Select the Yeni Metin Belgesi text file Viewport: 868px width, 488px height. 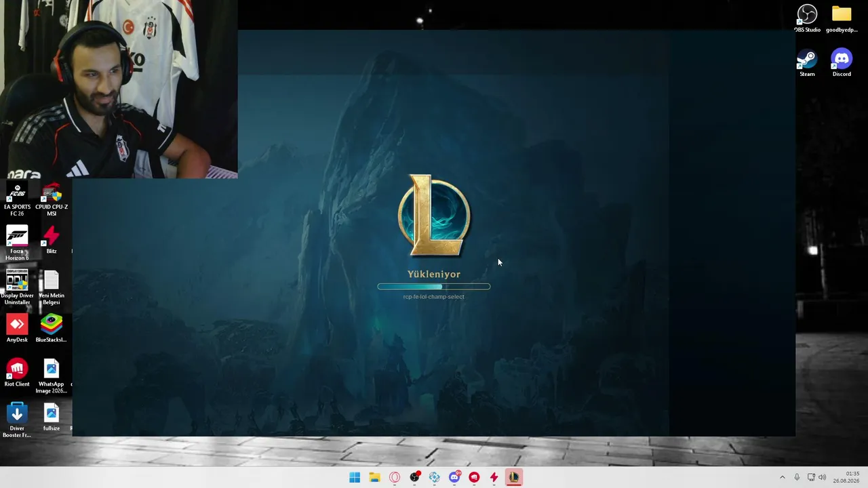click(x=52, y=287)
